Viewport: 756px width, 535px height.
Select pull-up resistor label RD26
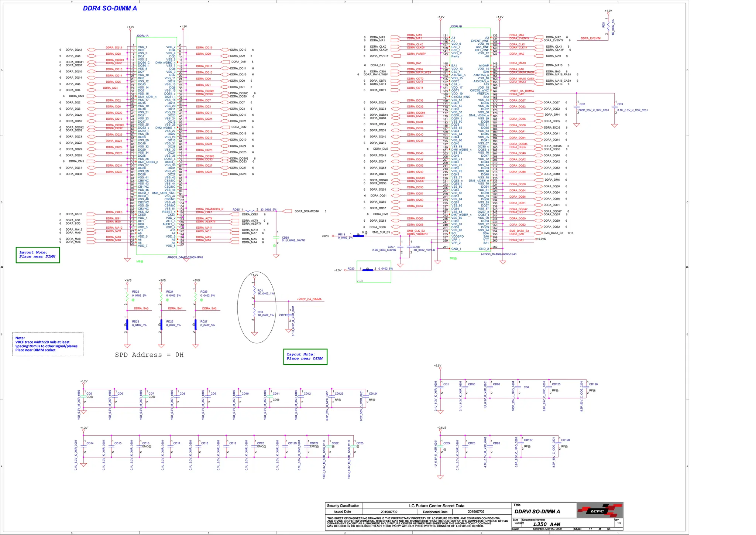[x=204, y=292]
